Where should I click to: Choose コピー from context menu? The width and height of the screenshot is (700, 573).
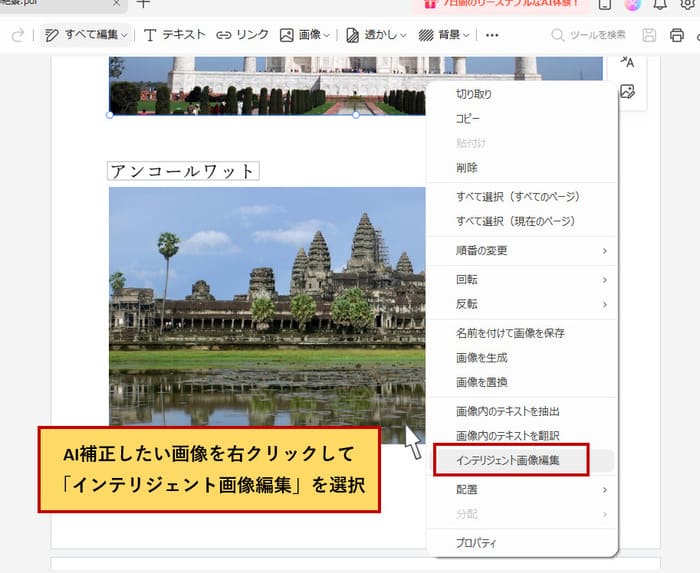pos(522,119)
